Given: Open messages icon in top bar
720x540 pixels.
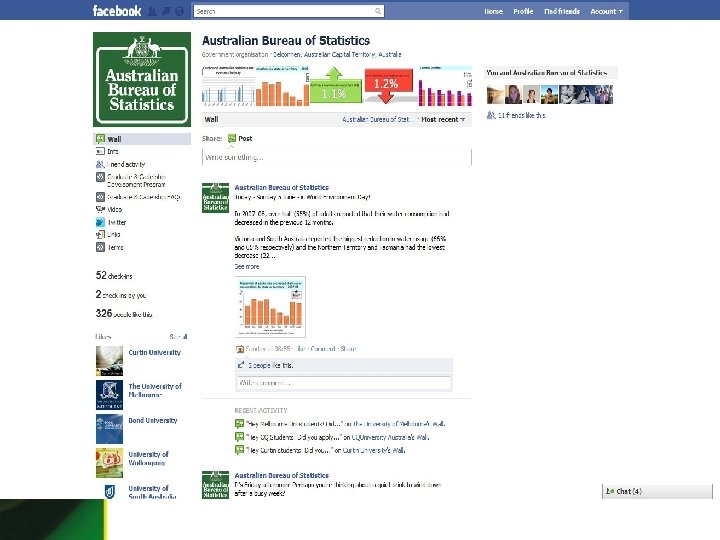Looking at the screenshot, I should [166, 11].
